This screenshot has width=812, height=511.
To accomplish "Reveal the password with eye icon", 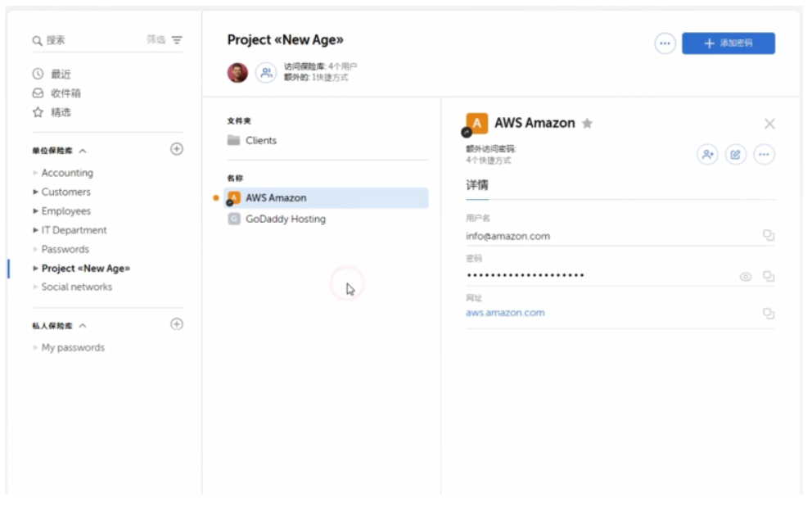I will coord(745,277).
